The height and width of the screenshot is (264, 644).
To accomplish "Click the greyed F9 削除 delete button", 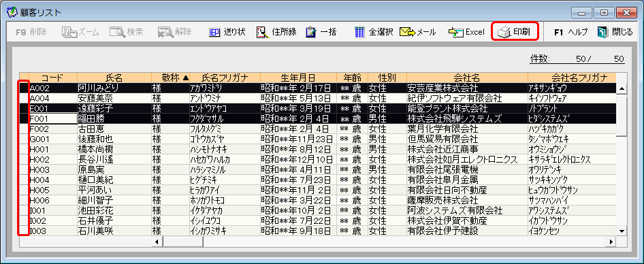I will [31, 32].
